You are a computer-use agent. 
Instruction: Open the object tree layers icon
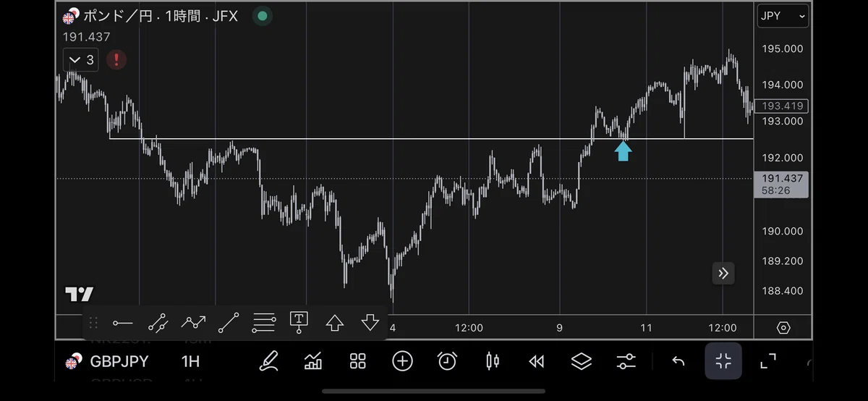click(x=582, y=361)
